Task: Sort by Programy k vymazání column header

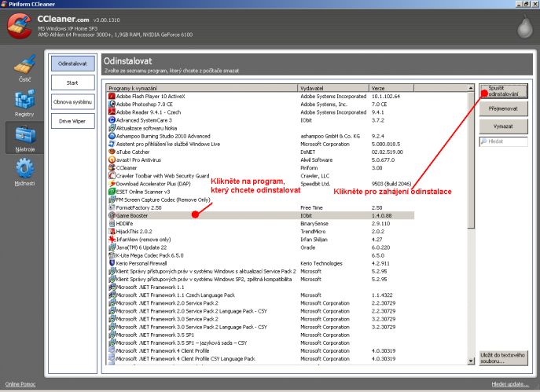Action: click(x=202, y=88)
